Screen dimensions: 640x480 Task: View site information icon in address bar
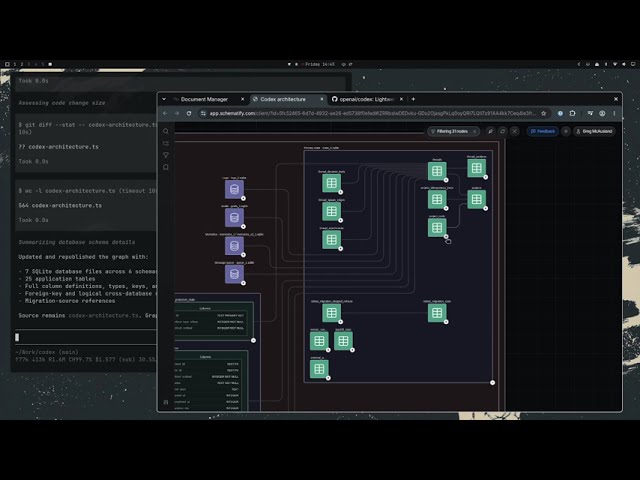pos(203,113)
